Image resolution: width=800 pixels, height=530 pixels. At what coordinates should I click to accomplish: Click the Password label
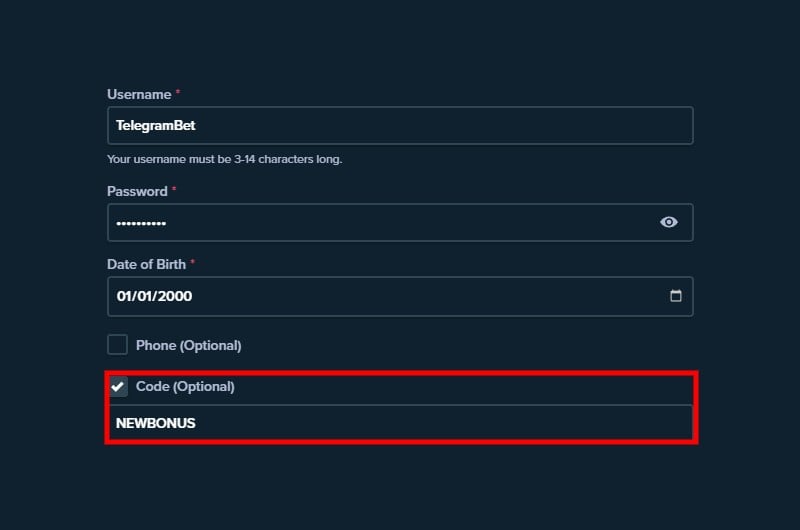(137, 191)
